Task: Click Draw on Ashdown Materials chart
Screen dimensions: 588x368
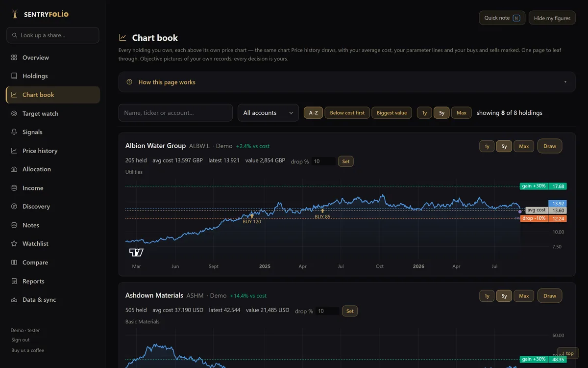Action: (550, 296)
